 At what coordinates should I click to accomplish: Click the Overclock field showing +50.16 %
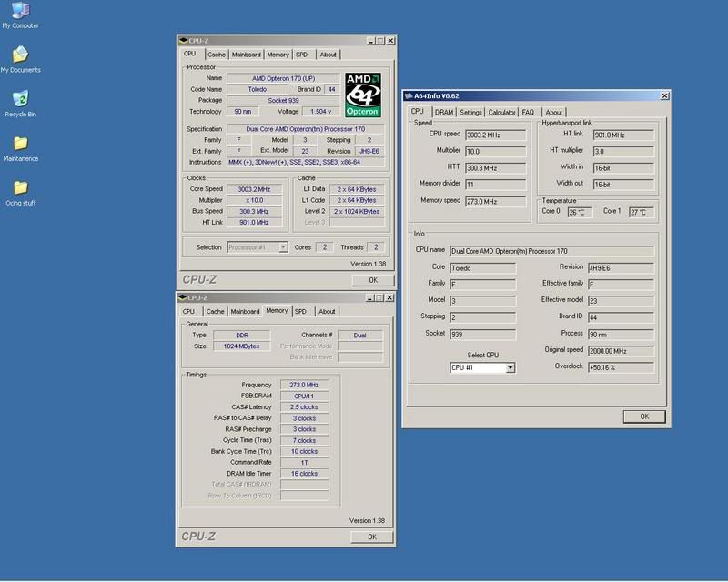621,367
